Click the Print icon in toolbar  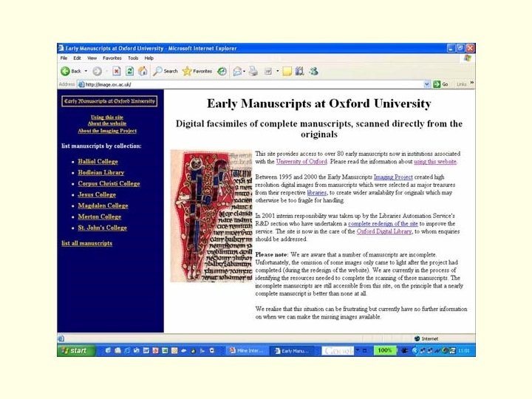pyautogui.click(x=253, y=71)
